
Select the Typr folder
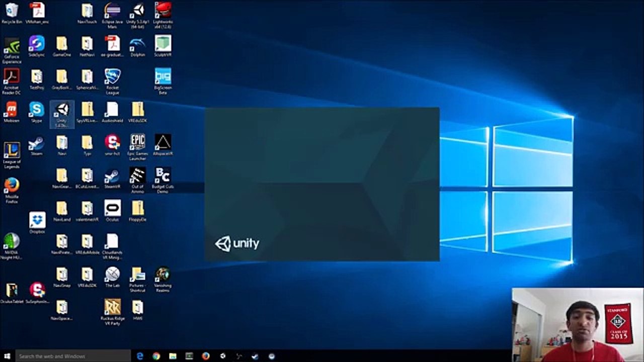(x=87, y=145)
